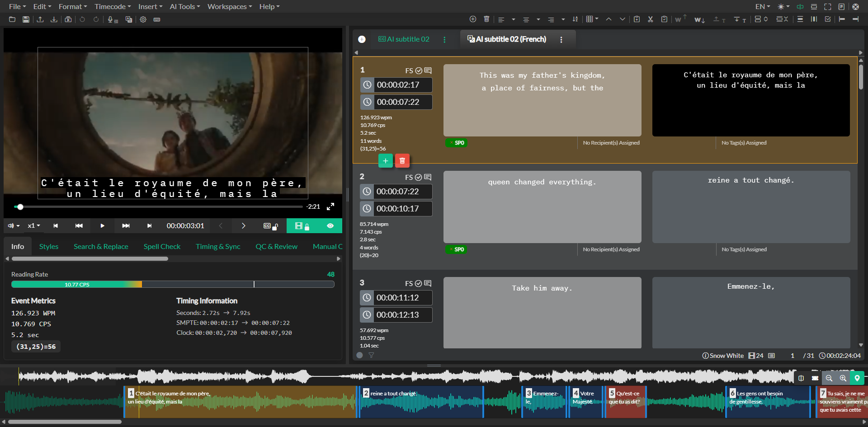
Task: Expand the playback speed x1 dropdown
Action: 34,226
